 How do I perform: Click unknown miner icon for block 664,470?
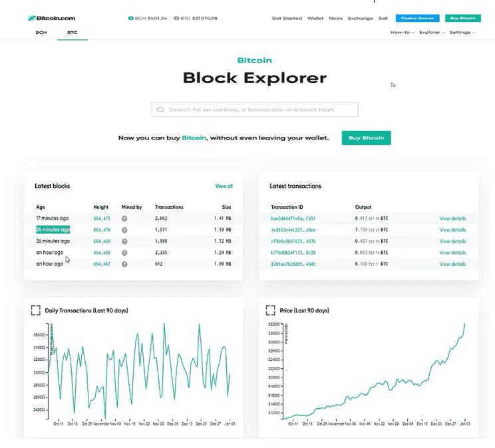click(x=124, y=230)
